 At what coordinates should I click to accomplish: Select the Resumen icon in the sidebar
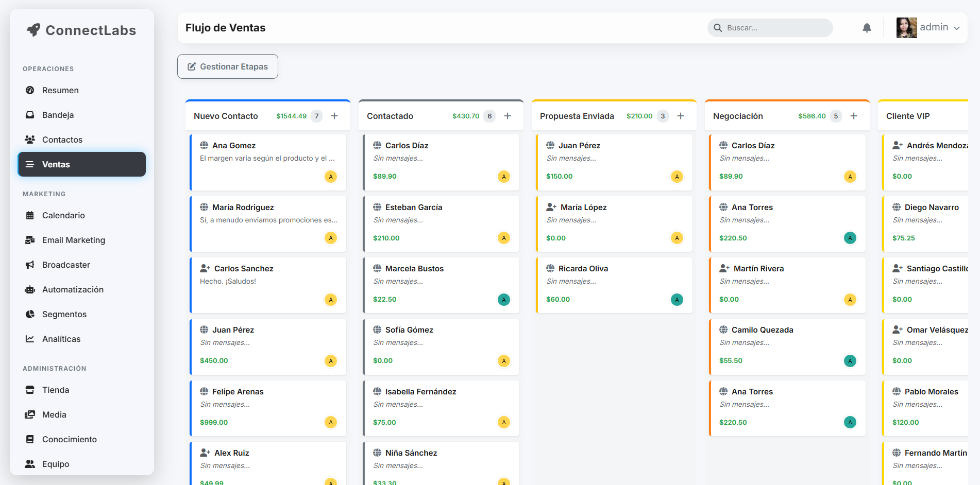click(30, 90)
